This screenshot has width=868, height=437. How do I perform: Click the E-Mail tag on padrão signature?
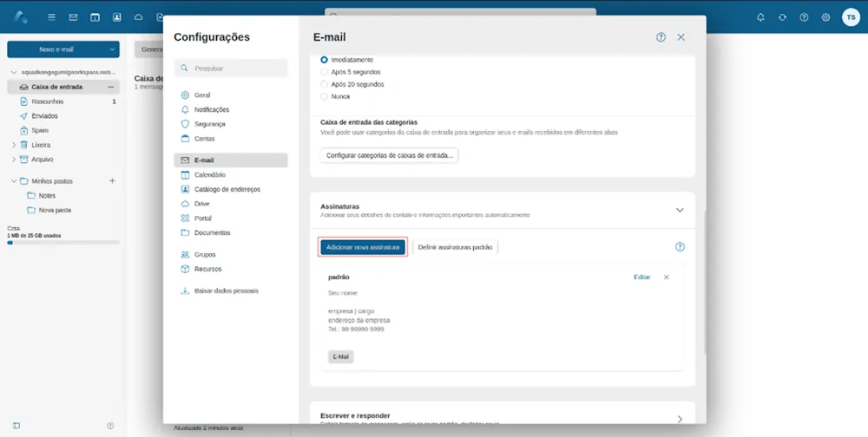(340, 356)
